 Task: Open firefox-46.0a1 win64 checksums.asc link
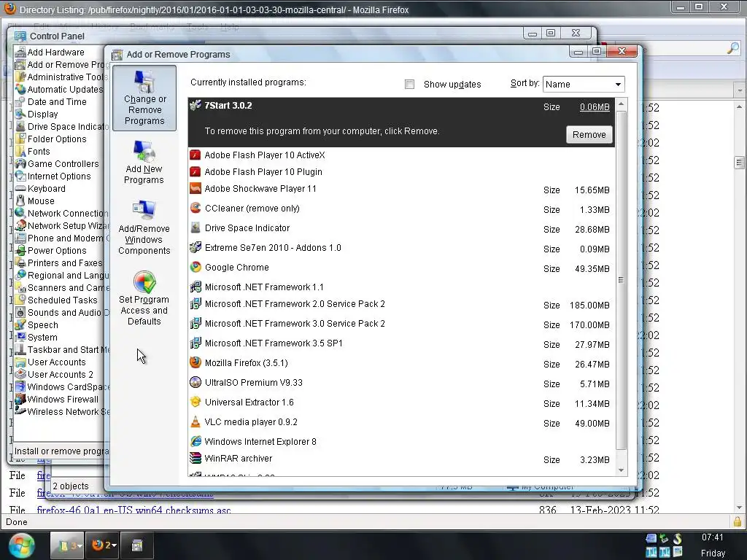[x=134, y=510]
